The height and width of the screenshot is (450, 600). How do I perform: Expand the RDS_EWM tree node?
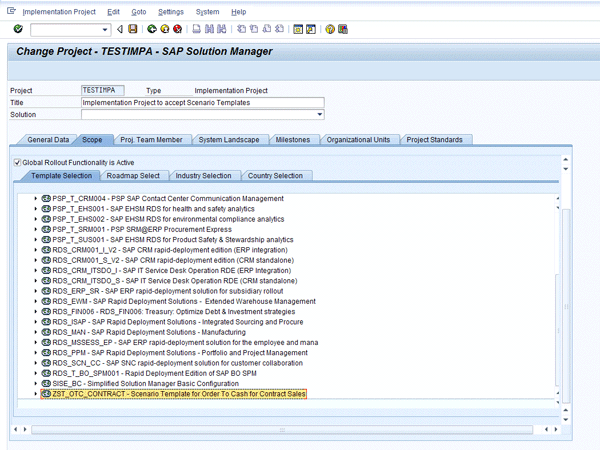pyautogui.click(x=35, y=301)
